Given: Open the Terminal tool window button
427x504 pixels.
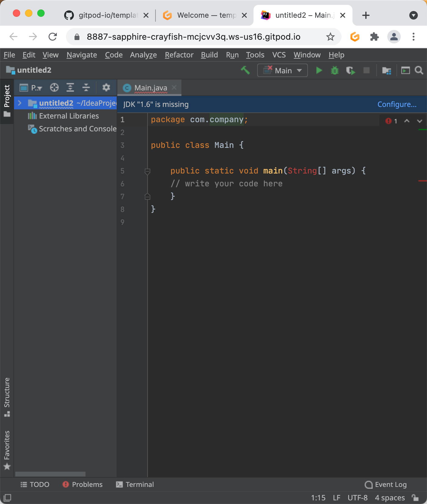Looking at the screenshot, I should point(135,484).
